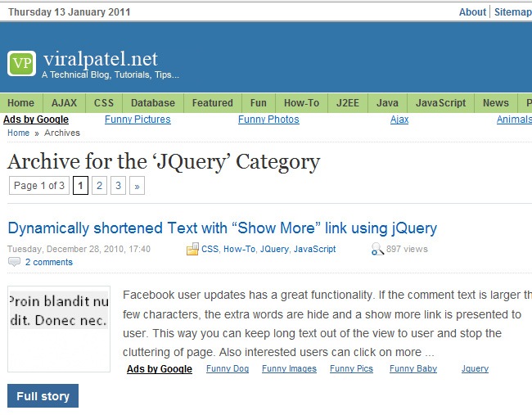Image resolution: width=532 pixels, height=415 pixels.
Task: Click the Archive for JQuery Category heading
Action: [x=164, y=161]
